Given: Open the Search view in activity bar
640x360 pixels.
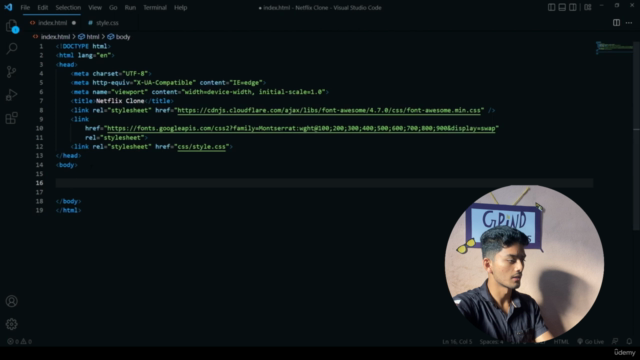Looking at the screenshot, I should (11, 49).
